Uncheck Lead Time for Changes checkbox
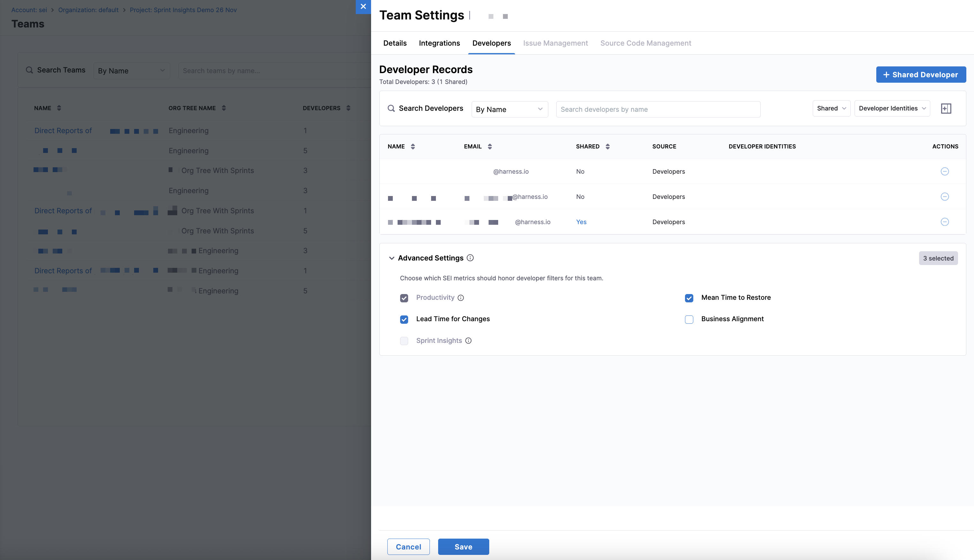974x560 pixels. [404, 320]
